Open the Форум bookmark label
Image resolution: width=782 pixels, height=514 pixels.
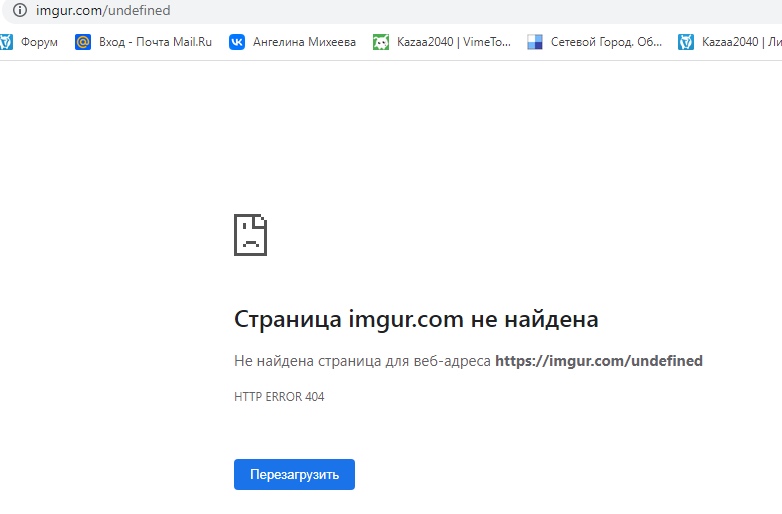pos(39,42)
